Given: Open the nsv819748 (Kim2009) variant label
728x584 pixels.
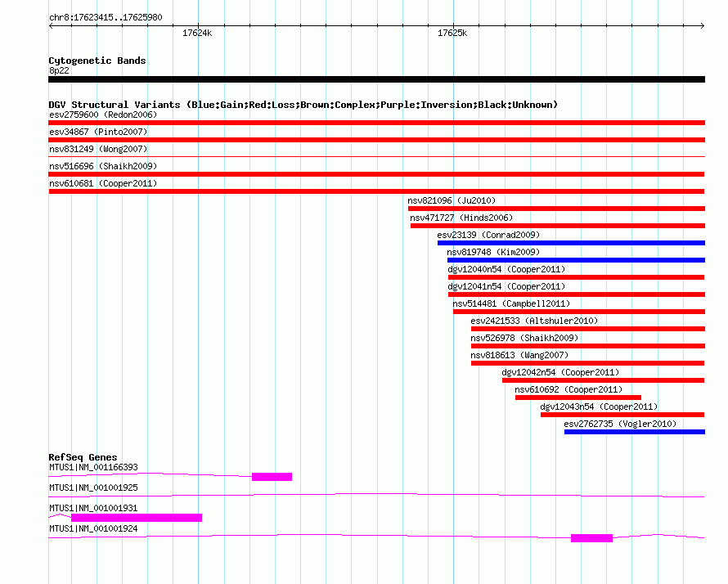Looking at the screenshot, I should [493, 252].
